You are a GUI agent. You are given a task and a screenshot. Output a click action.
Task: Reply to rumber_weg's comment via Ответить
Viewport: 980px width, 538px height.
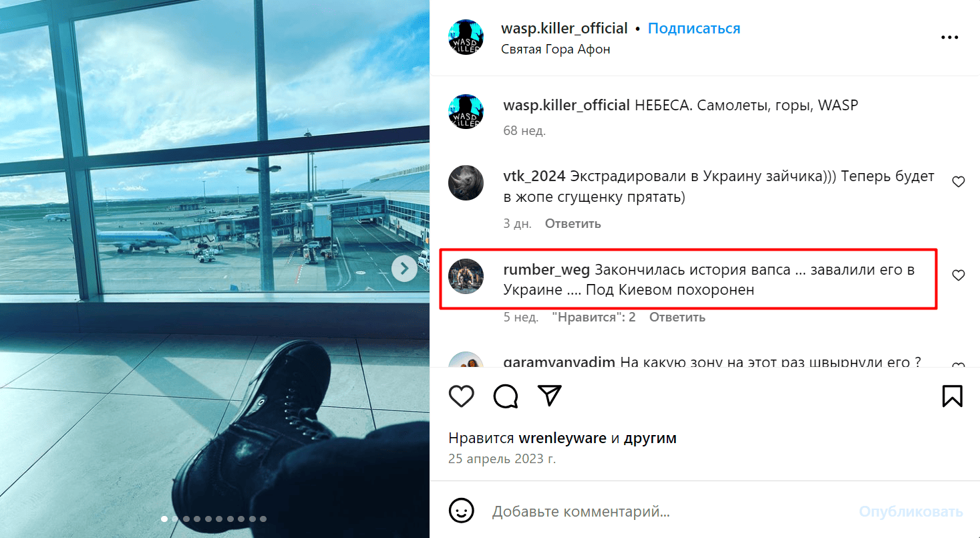pos(677,317)
